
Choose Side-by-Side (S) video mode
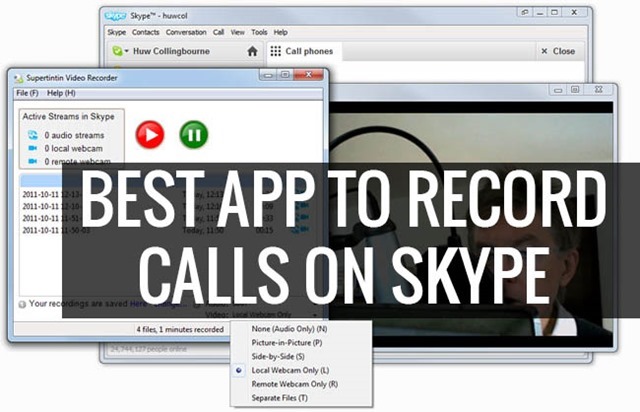tap(278, 356)
